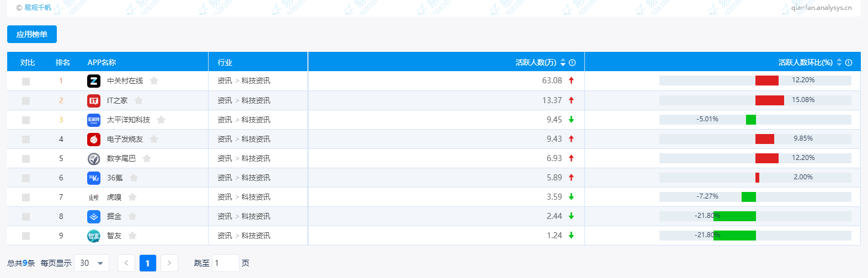The height and width of the screenshot is (278, 868).
Task: Check compare box for 中关村在线
Action: [26, 81]
